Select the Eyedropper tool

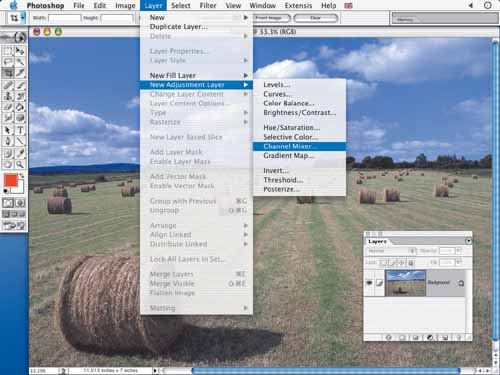(20, 153)
